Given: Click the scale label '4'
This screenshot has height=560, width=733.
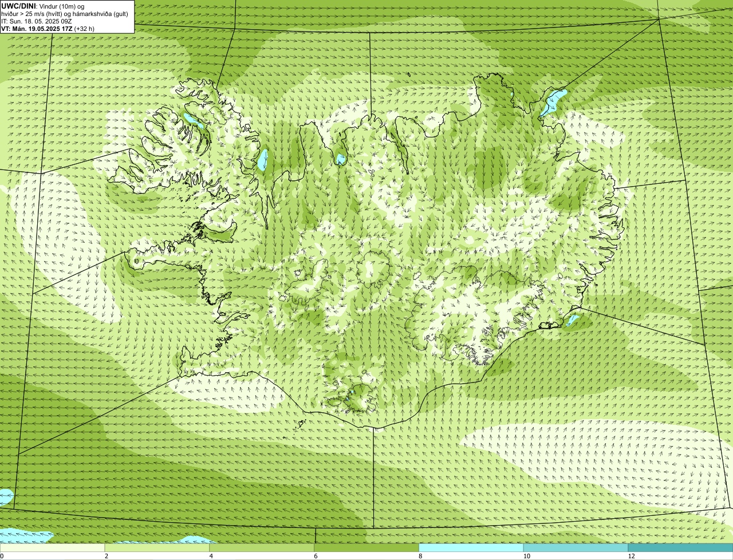Looking at the screenshot, I should 211,556.
